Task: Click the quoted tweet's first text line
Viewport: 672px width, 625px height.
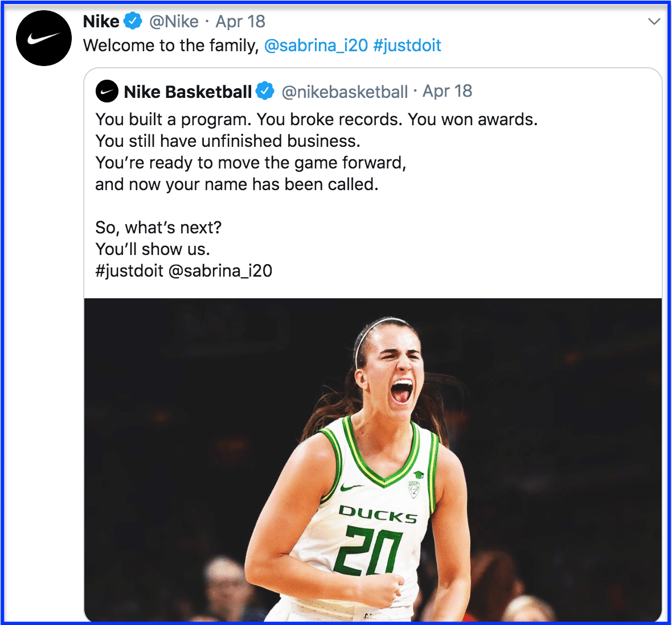Action: tap(316, 120)
